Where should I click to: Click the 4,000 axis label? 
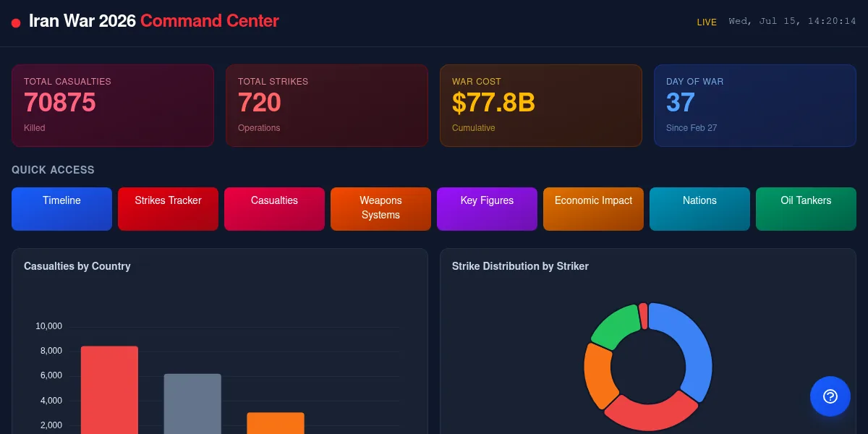tap(51, 401)
